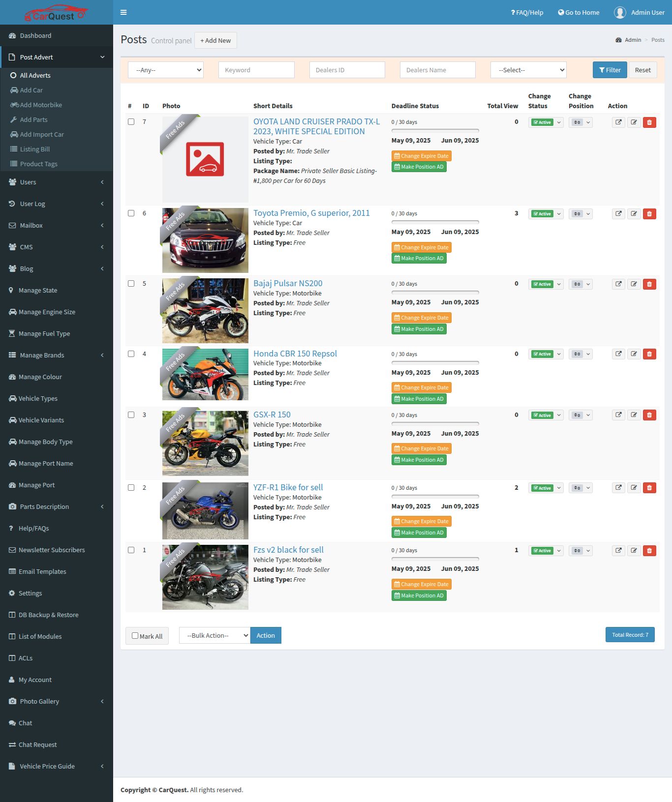Apply the Filter button
Image resolution: width=672 pixels, height=802 pixels.
coord(610,70)
